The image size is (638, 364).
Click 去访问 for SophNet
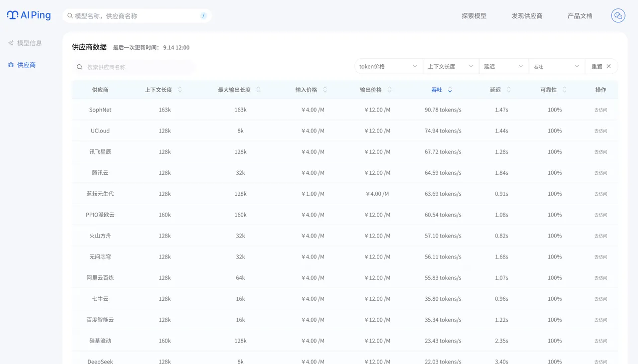click(x=601, y=110)
